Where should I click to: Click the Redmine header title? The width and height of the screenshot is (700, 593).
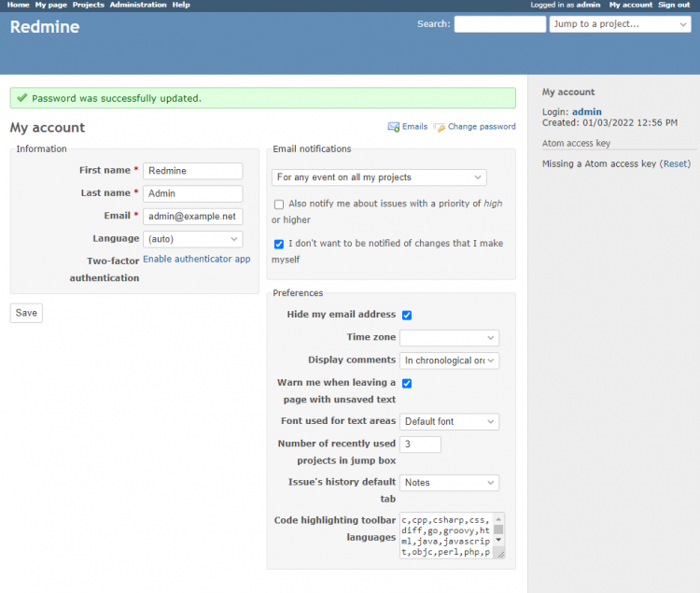coord(45,27)
